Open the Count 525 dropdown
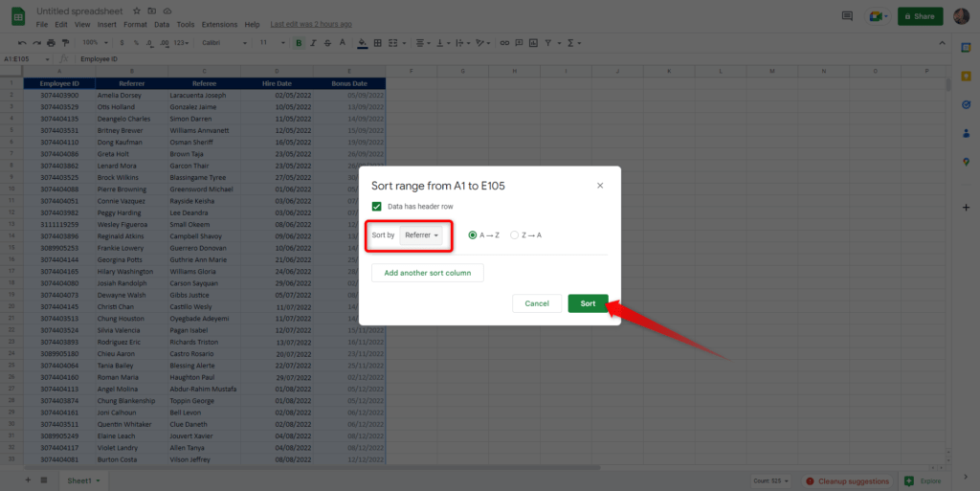Viewport: 980px width, 491px height. 771,481
